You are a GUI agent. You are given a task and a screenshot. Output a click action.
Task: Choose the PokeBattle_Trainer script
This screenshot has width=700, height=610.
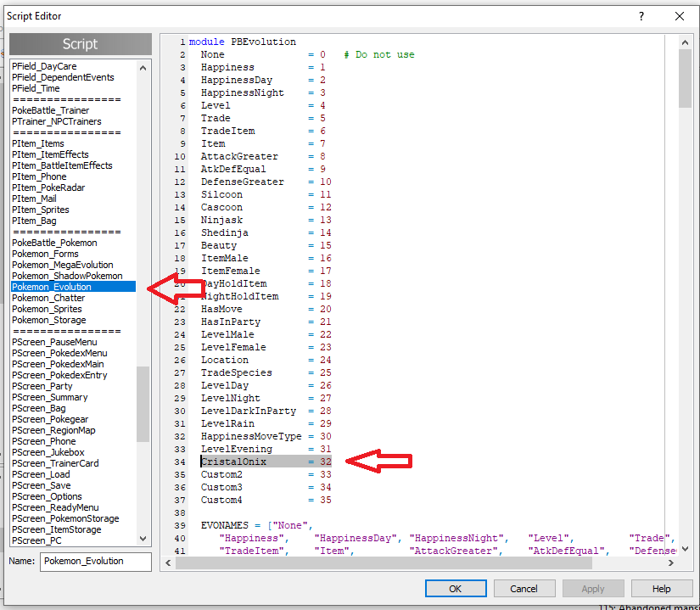50,110
